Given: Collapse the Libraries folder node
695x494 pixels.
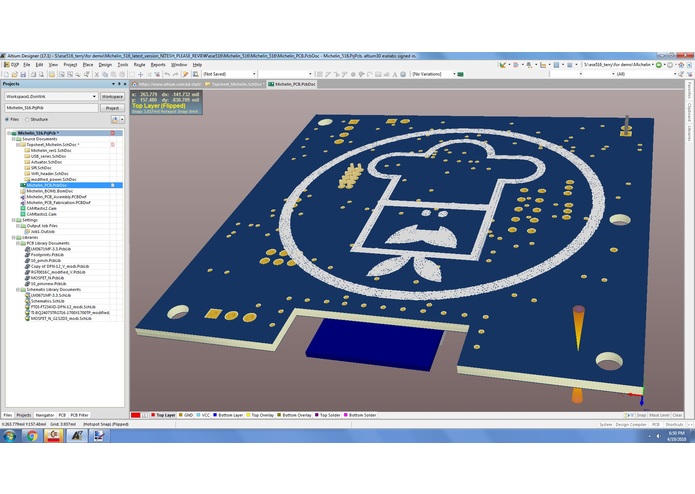Looking at the screenshot, I should coord(13,237).
